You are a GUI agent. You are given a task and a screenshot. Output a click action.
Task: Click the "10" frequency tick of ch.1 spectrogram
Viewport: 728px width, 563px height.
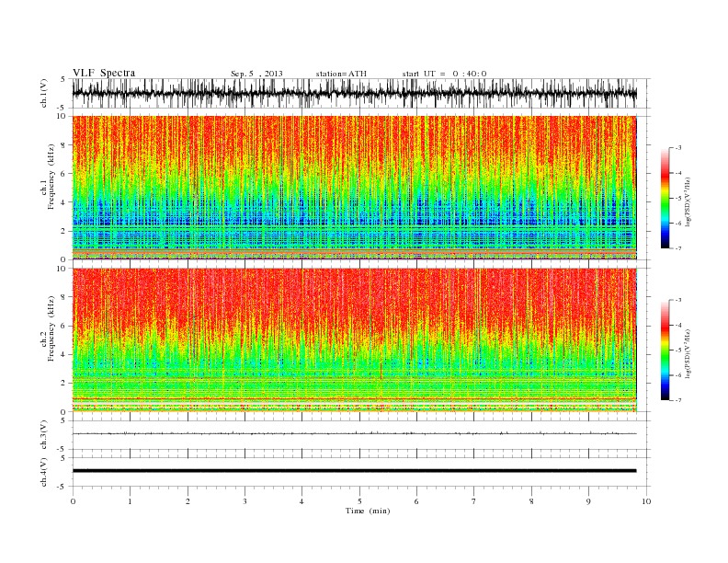click(x=62, y=116)
